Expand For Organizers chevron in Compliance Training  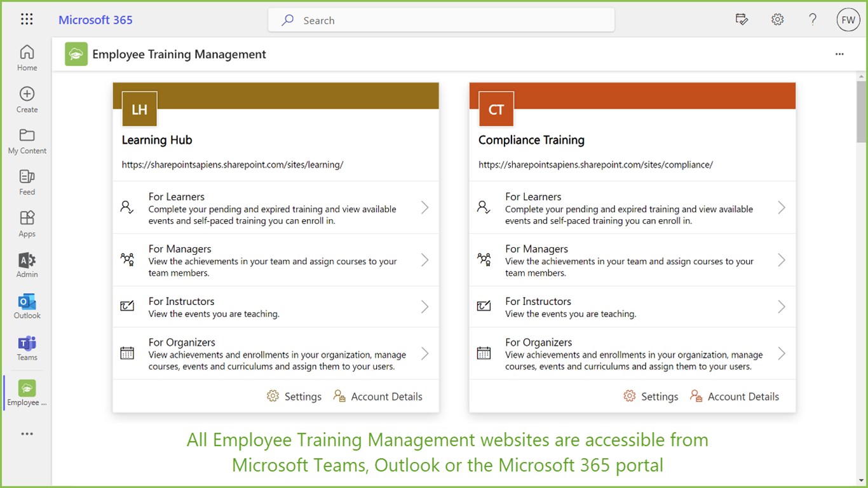coord(782,354)
